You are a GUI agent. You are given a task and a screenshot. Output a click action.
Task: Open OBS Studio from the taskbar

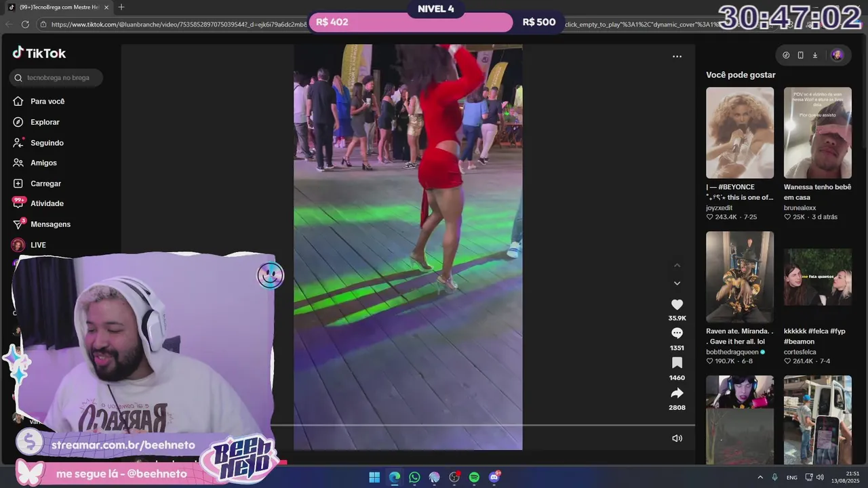point(454,477)
